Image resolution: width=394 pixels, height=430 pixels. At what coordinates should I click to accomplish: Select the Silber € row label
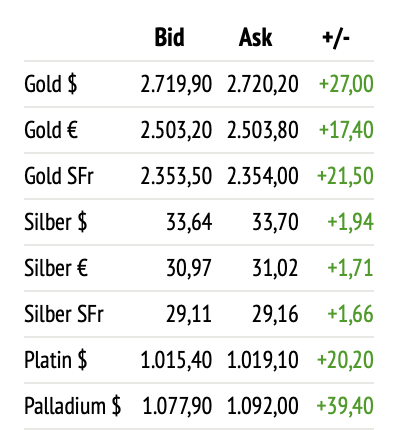click(x=56, y=268)
